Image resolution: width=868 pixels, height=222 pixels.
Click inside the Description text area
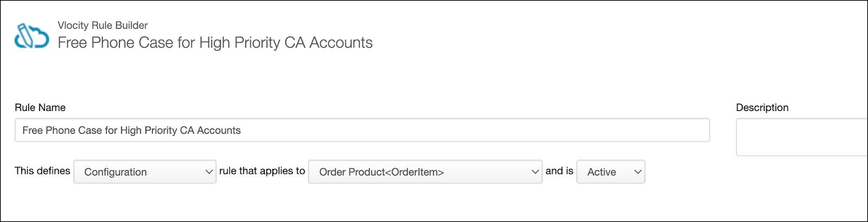click(802, 138)
